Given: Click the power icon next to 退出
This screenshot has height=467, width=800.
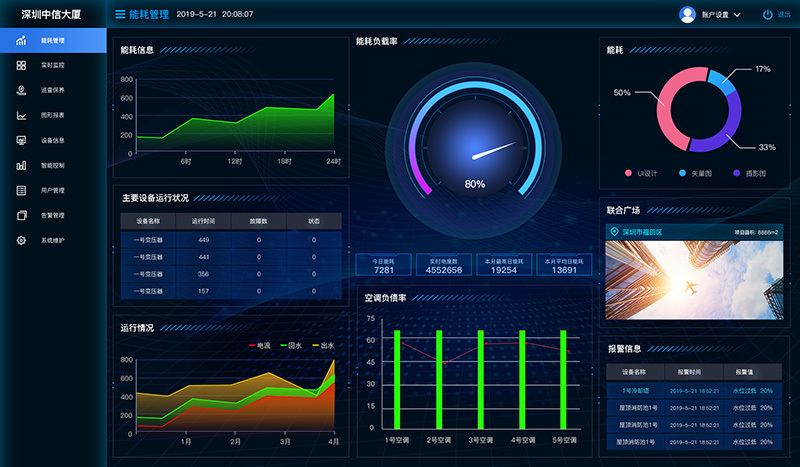Looking at the screenshot, I should pos(767,15).
